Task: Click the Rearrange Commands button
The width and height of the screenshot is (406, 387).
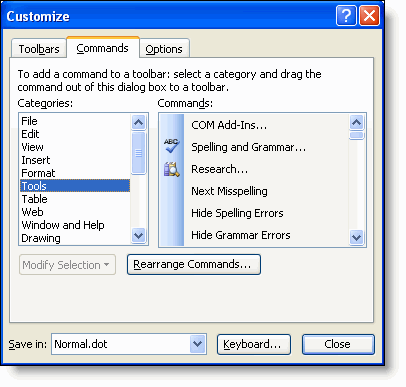Action: pos(194,264)
